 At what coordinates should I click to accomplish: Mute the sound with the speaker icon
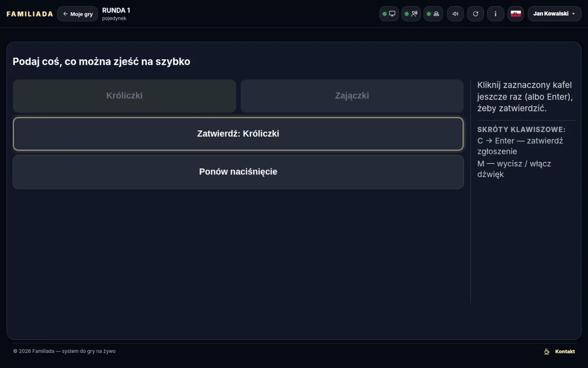(x=455, y=14)
